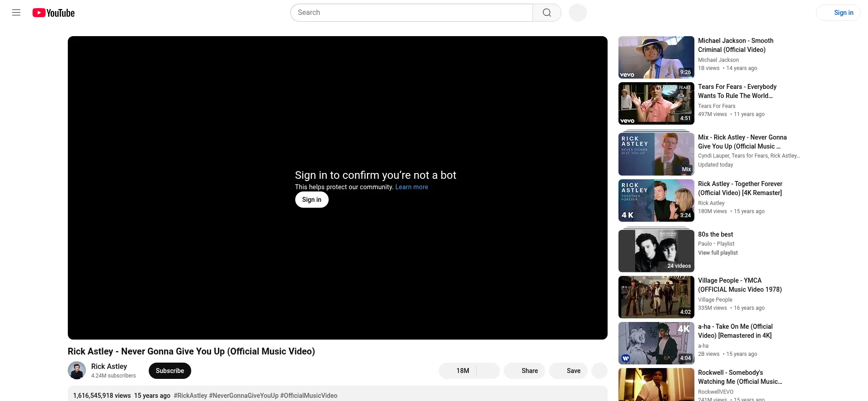Open Rick Astley channel avatar
The width and height of the screenshot is (868, 401).
click(x=77, y=370)
